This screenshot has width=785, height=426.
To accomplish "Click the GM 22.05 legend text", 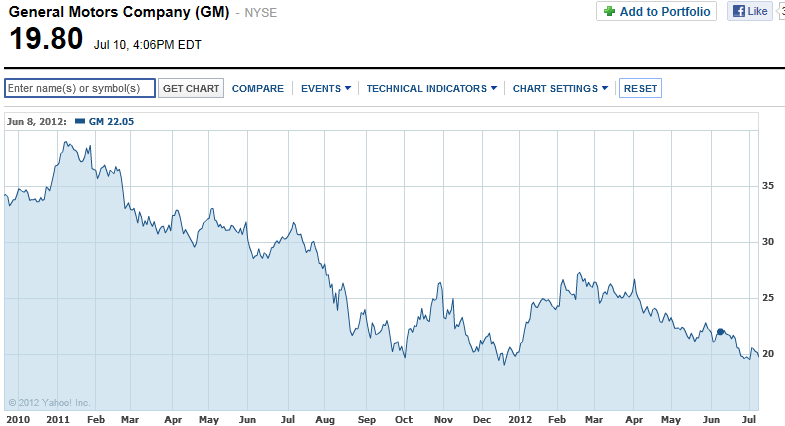I will pyautogui.click(x=112, y=121).
